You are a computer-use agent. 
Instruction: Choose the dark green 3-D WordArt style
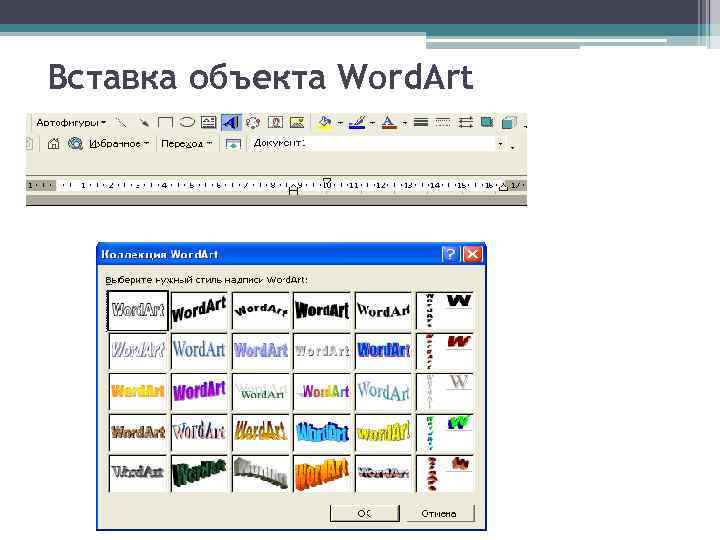199,473
